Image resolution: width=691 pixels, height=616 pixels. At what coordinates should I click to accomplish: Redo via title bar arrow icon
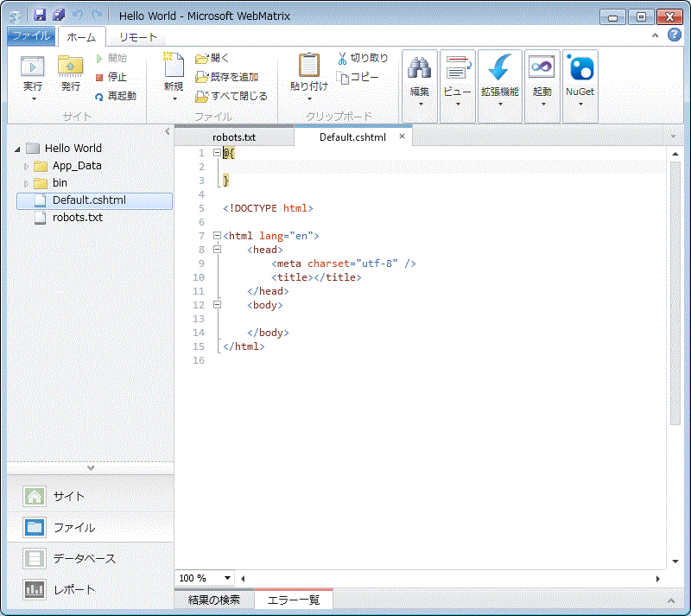point(97,16)
